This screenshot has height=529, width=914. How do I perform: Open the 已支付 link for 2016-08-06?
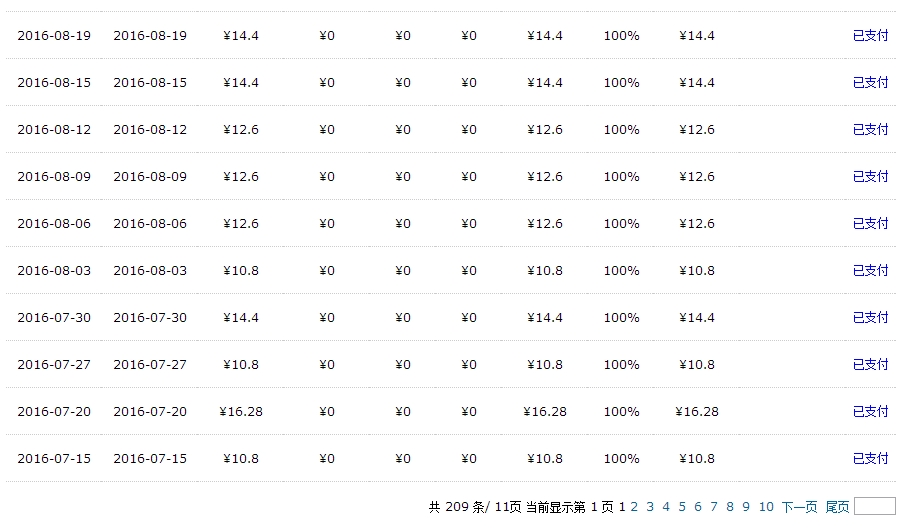(x=870, y=224)
